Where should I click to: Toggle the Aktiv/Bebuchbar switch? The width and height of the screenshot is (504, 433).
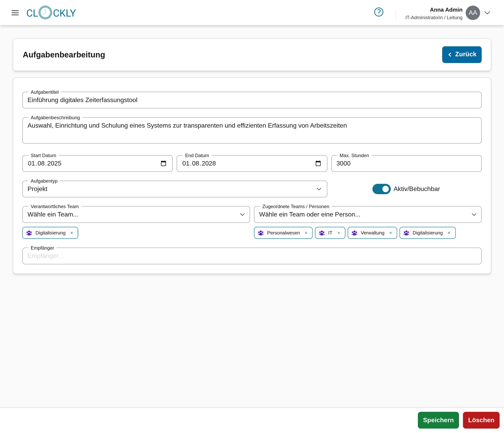coord(381,189)
